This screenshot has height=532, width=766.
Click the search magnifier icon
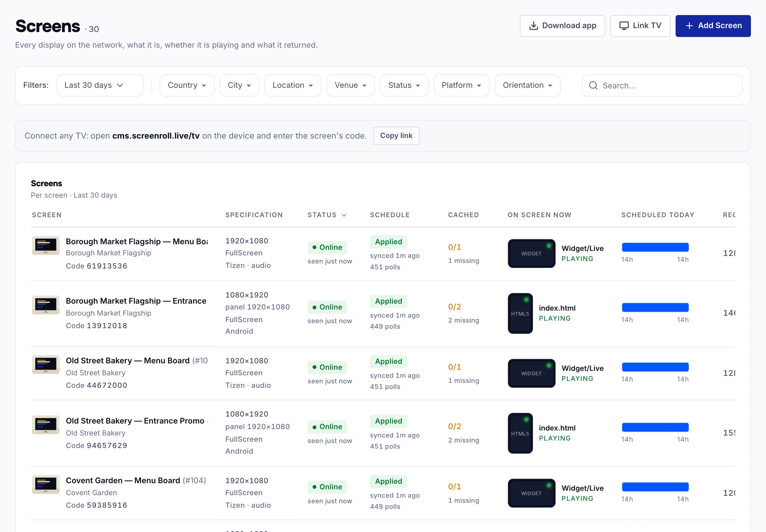click(593, 85)
